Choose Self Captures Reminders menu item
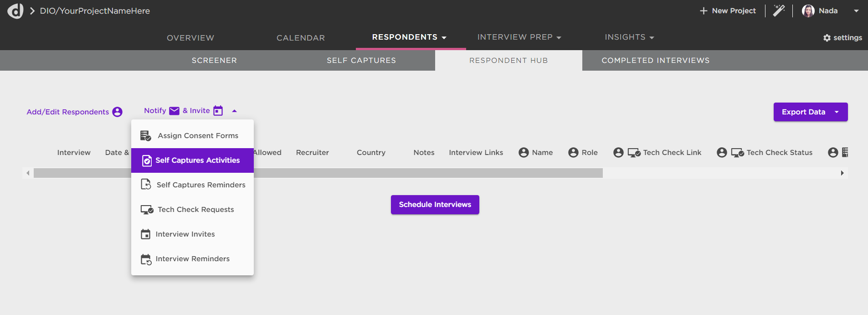Viewport: 868px width, 315px height. point(192,185)
